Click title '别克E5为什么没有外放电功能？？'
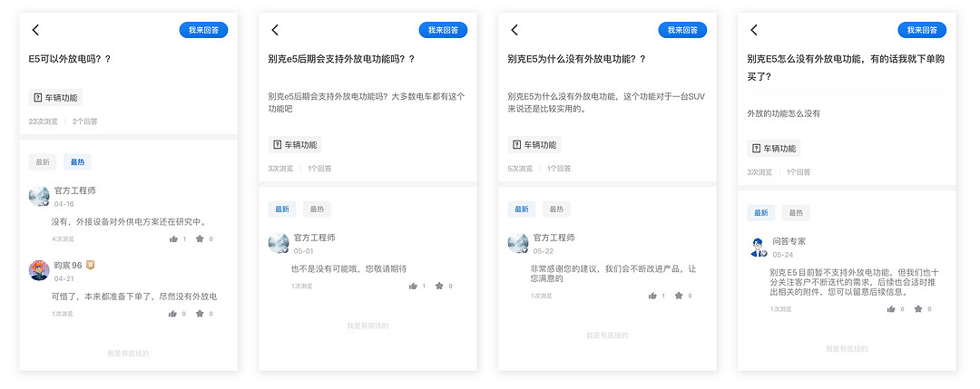 [577, 59]
